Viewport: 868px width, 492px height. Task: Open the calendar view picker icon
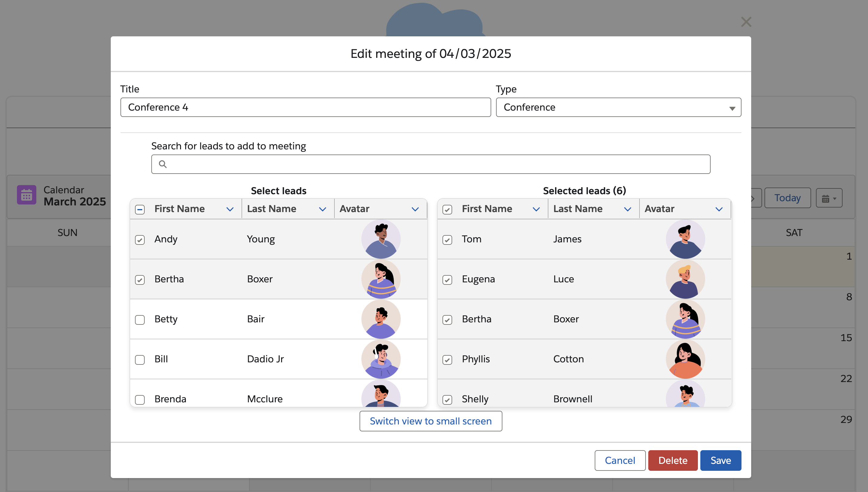829,198
